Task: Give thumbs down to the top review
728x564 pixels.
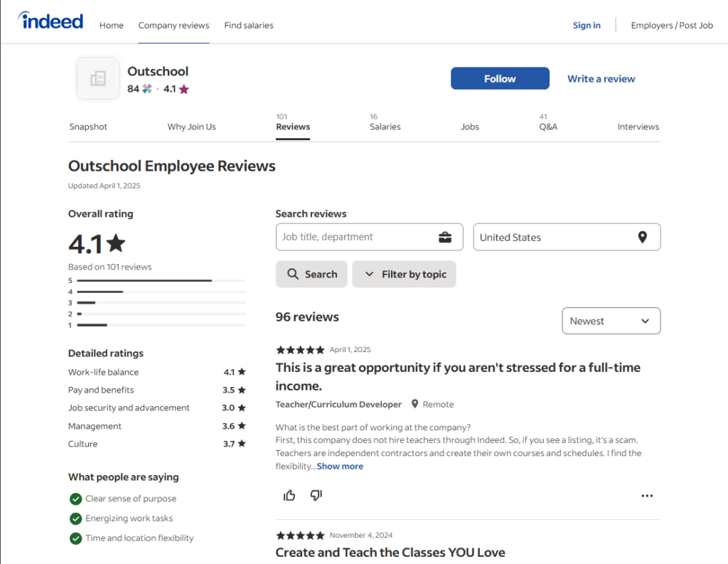Action: click(315, 495)
